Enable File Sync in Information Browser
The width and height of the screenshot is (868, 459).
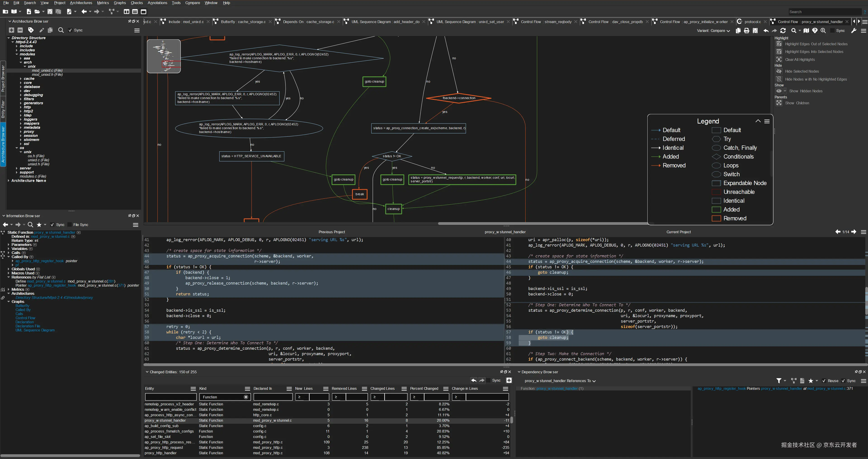69,225
